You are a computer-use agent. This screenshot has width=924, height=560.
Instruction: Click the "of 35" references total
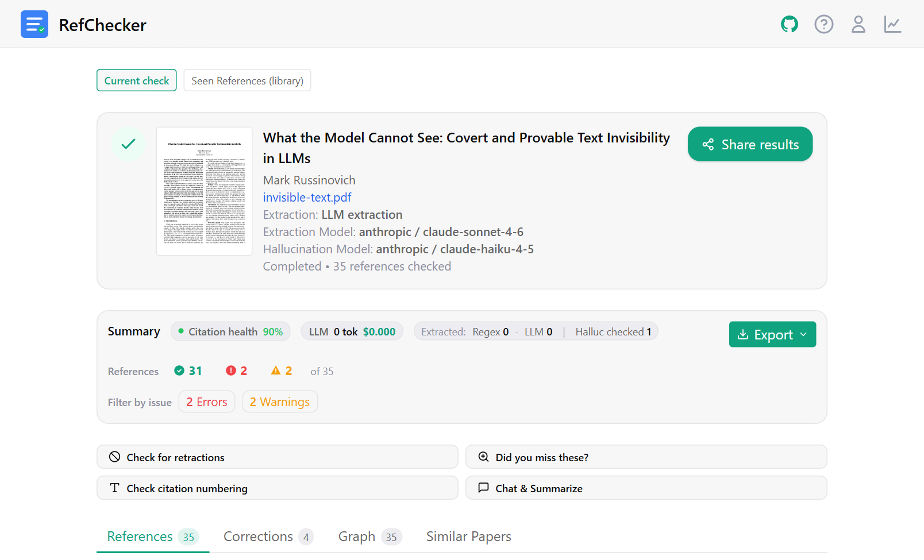pyautogui.click(x=322, y=372)
